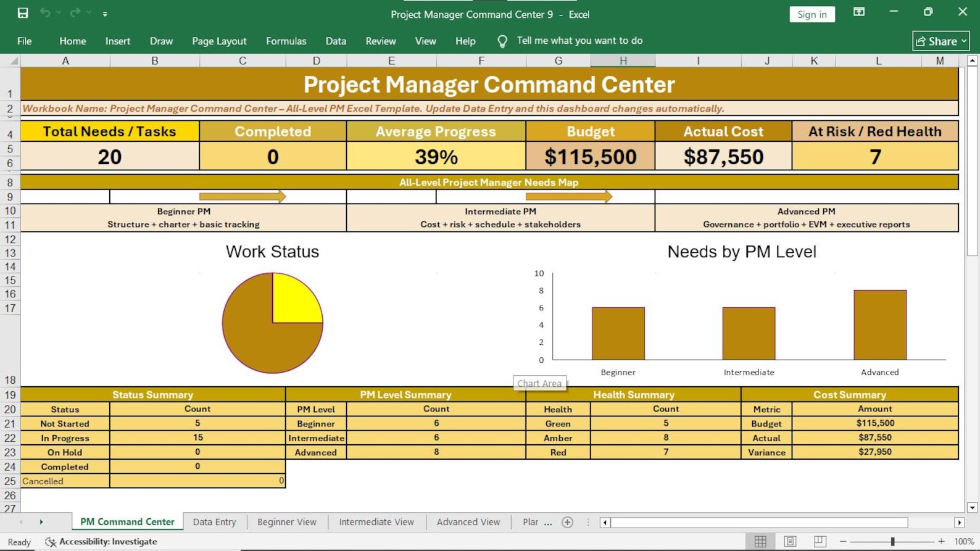Click the zoom slider handle
980x551 pixels.
coord(892,542)
